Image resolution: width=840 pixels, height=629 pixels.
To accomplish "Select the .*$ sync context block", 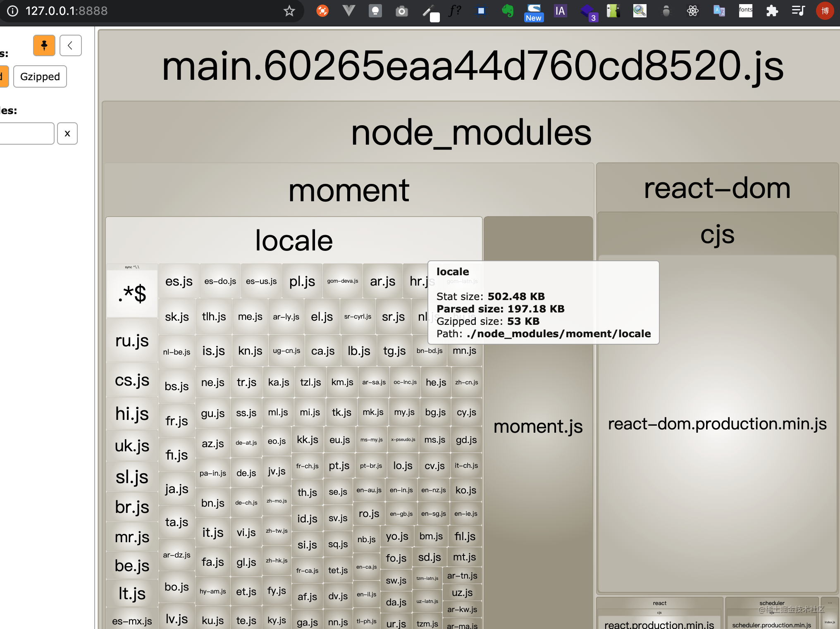I will pyautogui.click(x=132, y=294).
